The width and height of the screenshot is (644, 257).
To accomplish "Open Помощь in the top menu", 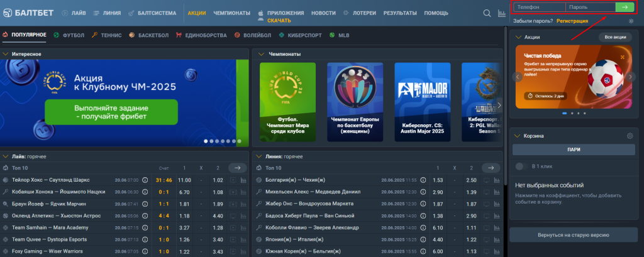I will (436, 13).
